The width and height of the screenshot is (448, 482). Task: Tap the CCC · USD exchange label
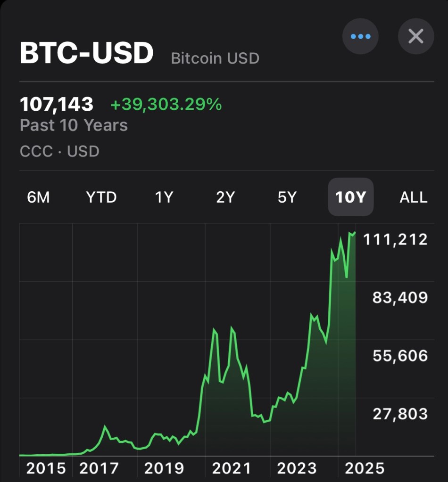click(x=59, y=151)
